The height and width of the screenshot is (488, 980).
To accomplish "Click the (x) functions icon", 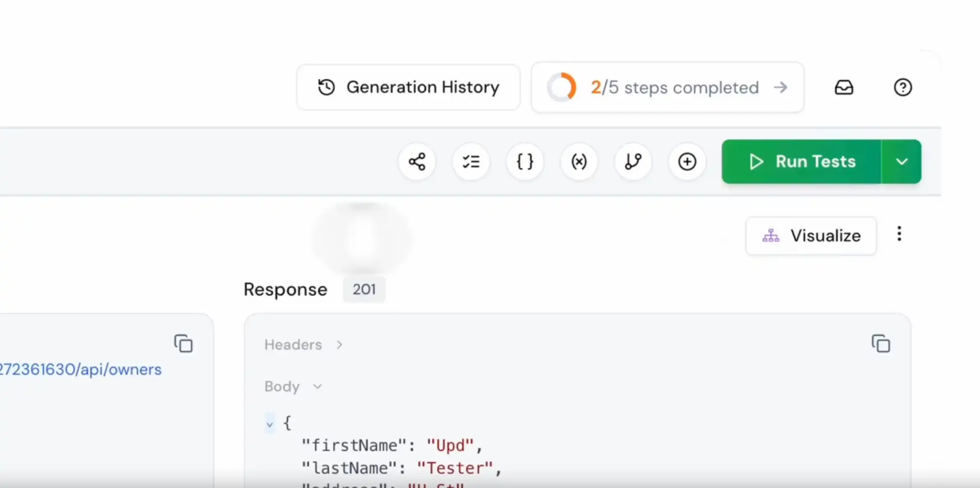I will 579,161.
